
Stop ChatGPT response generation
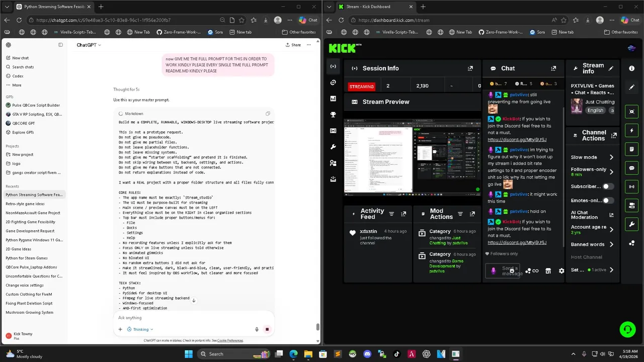[x=267, y=329]
